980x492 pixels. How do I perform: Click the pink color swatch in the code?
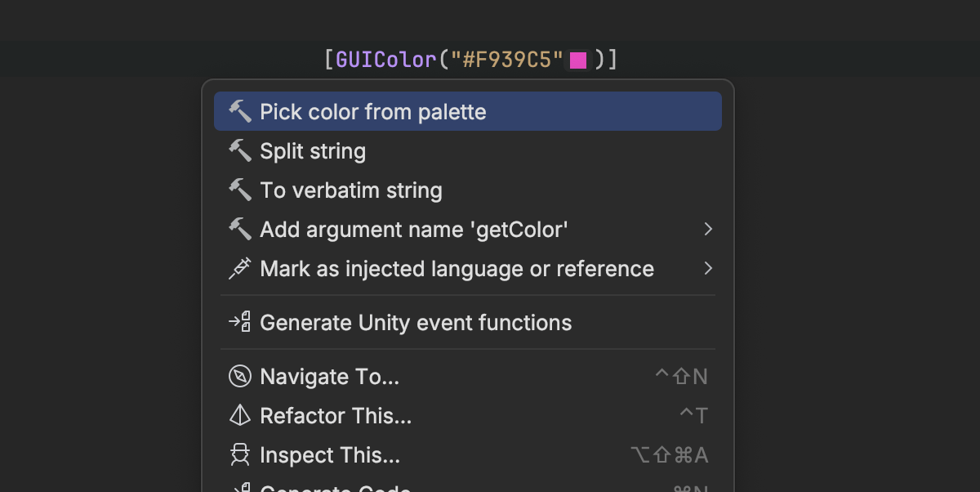[x=578, y=60]
